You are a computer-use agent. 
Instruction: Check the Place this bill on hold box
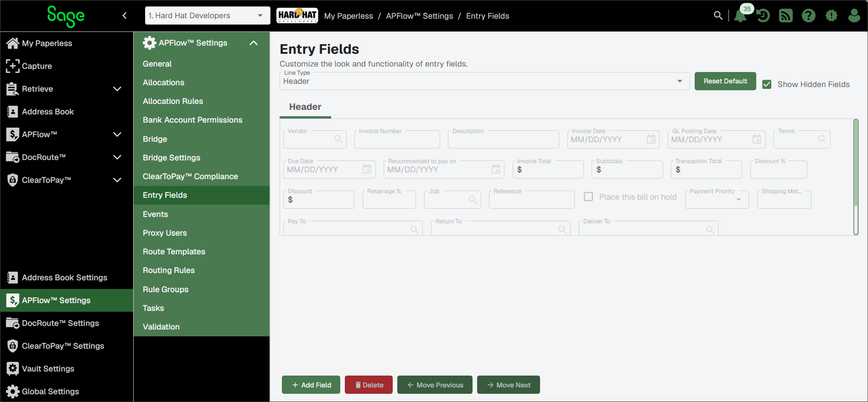click(x=589, y=196)
